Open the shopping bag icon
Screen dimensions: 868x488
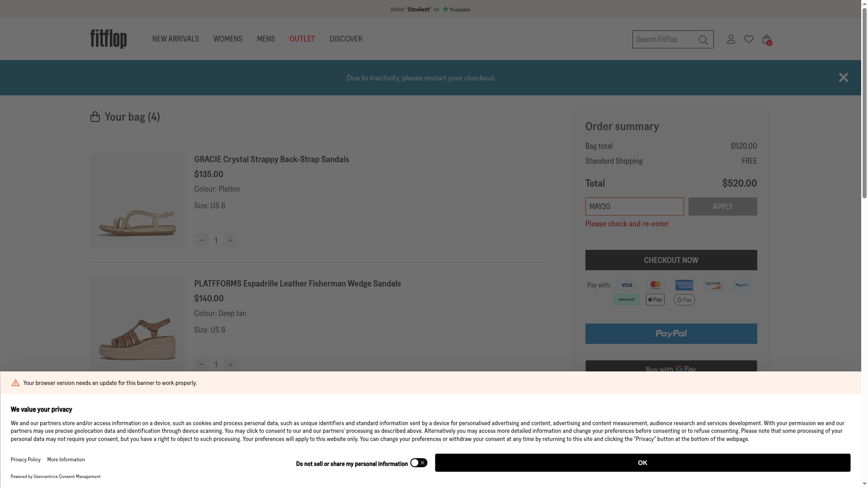coord(767,40)
